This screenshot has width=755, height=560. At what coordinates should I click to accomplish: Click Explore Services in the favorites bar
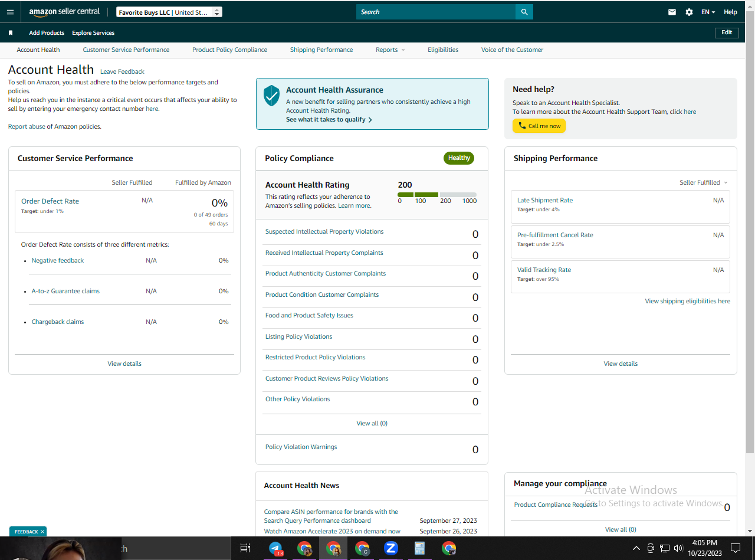[x=93, y=33]
